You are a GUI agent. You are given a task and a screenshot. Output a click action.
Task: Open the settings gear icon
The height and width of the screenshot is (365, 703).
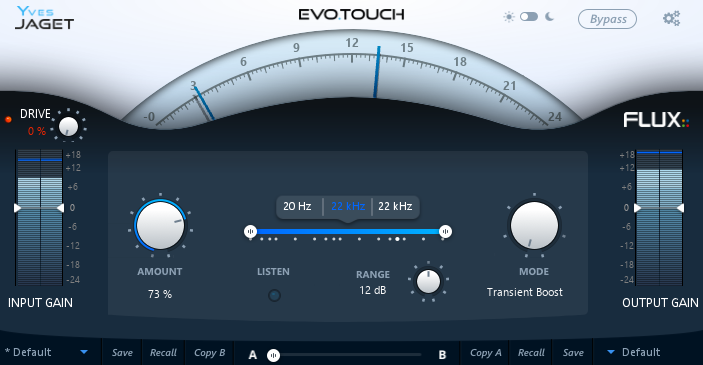(x=671, y=19)
